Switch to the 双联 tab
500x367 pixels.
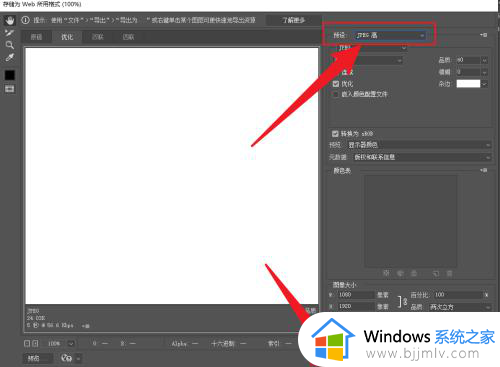[x=98, y=37]
